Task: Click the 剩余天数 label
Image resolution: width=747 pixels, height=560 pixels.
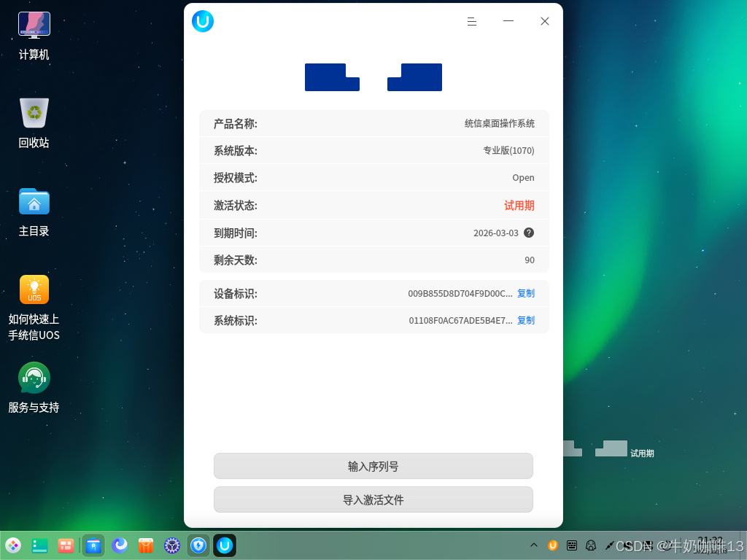Action: point(236,260)
